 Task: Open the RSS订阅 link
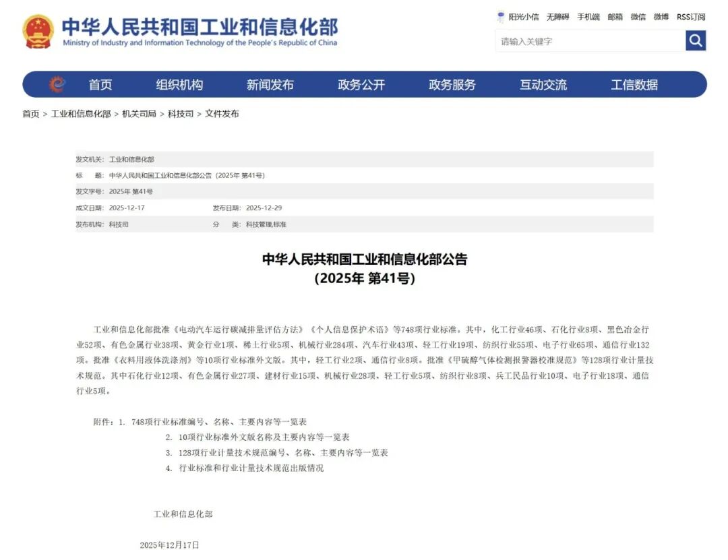click(x=690, y=17)
